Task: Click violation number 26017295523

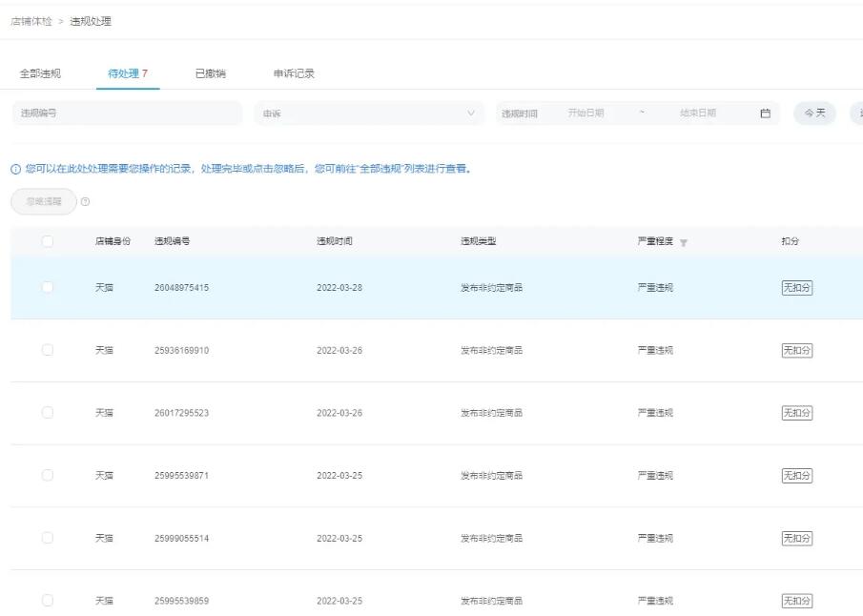Action: (x=181, y=413)
